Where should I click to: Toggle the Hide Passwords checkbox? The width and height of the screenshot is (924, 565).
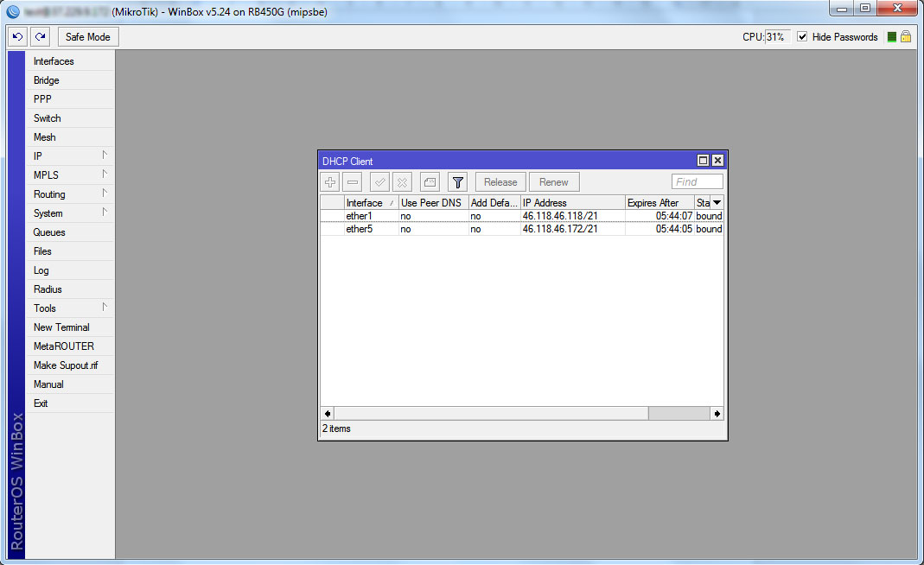[802, 37]
